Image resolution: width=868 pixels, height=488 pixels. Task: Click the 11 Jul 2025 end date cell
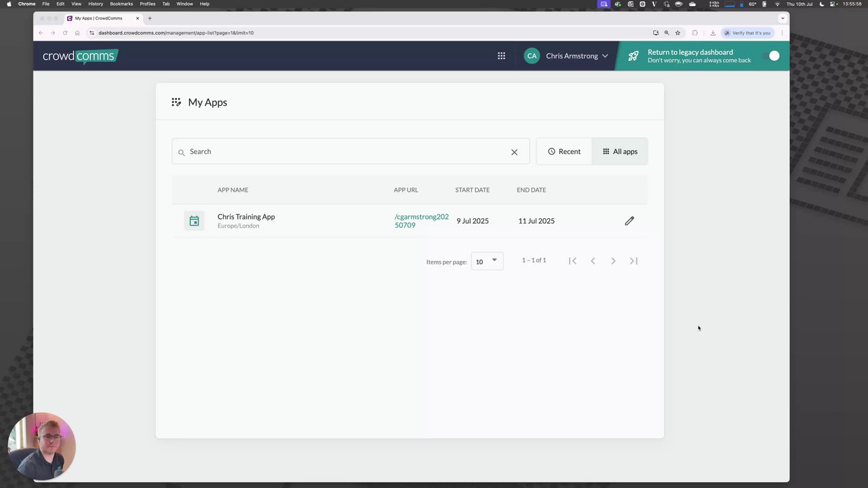(536, 221)
